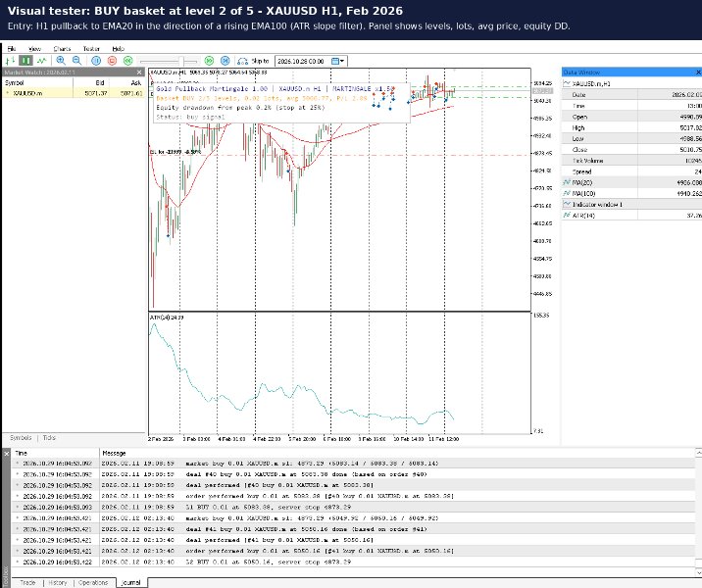The image size is (702, 588).
Task: Select the Low row in Data Window
Action: click(x=631, y=139)
